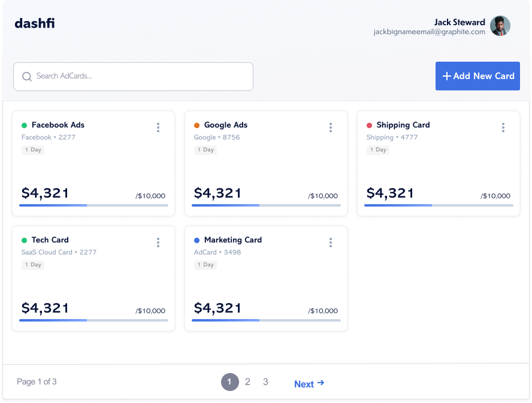Click the Jack Steward user name
The height and width of the screenshot is (403, 532).
click(x=460, y=22)
